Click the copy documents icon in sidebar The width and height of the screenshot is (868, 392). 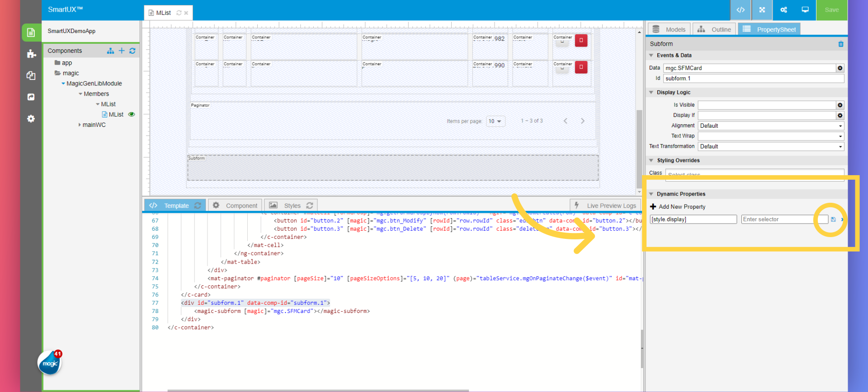pyautogui.click(x=31, y=75)
